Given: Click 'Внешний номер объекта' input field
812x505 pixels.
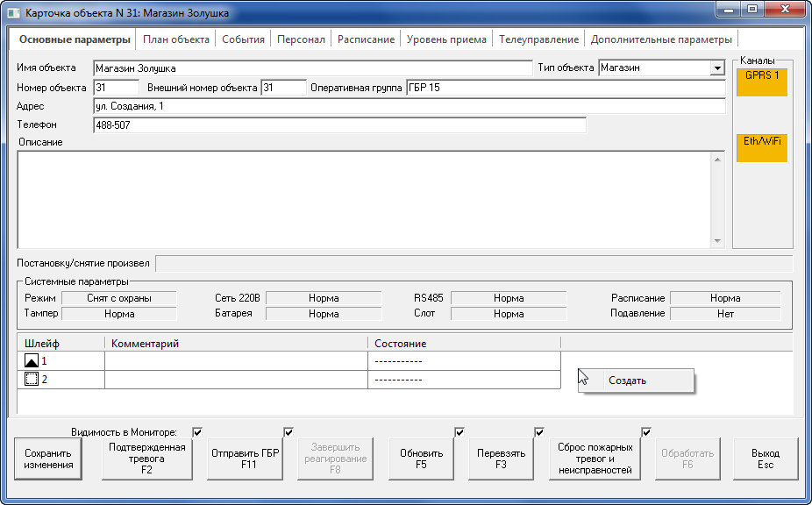Looking at the screenshot, I should 284,88.
